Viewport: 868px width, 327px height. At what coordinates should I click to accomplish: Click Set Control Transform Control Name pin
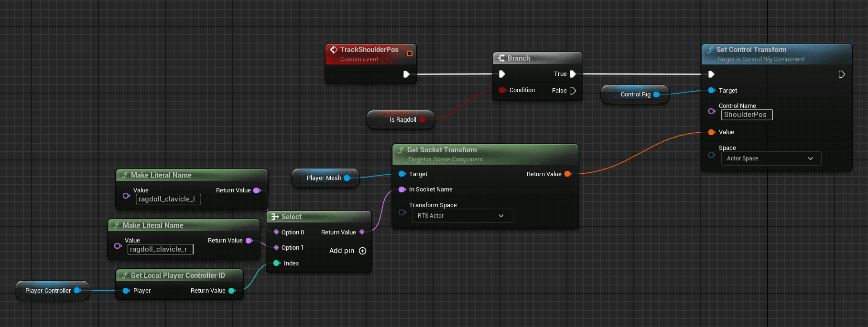point(712,111)
